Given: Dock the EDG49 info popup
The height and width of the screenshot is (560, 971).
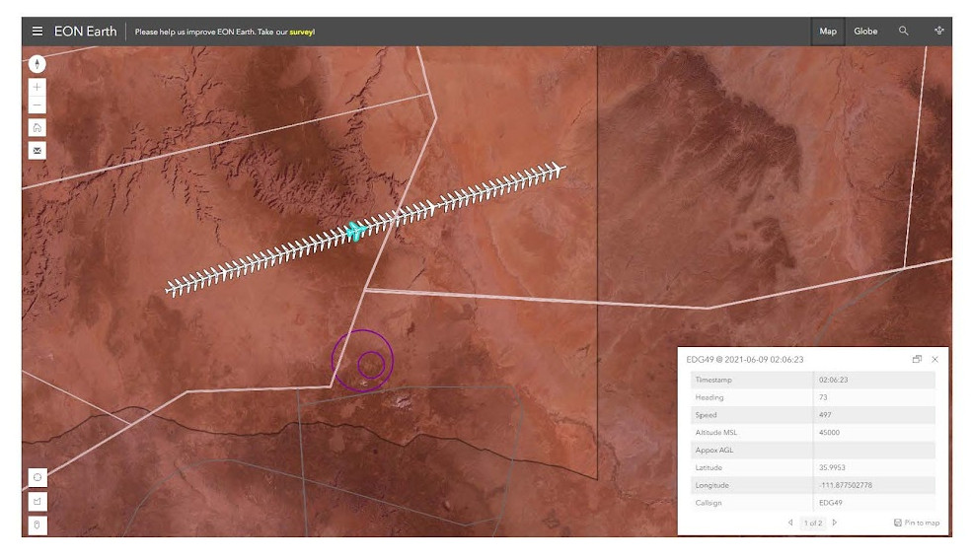Looking at the screenshot, I should pyautogui.click(x=917, y=360).
